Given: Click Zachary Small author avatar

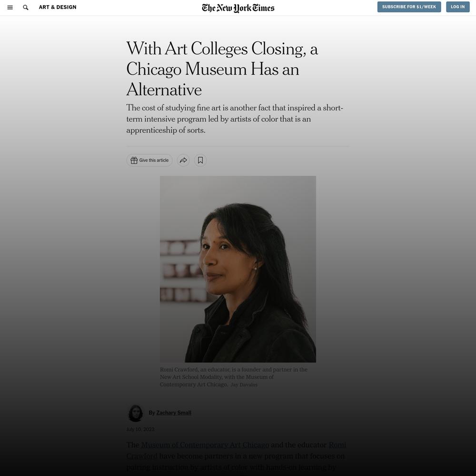Looking at the screenshot, I should (135, 413).
